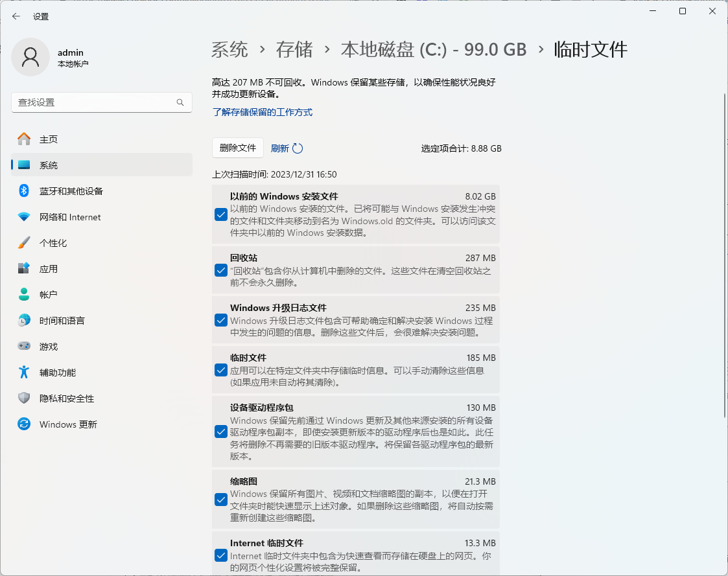Viewport: 728px width, 576px height.
Task: Open 应用 via its apps icon
Action: click(x=24, y=269)
